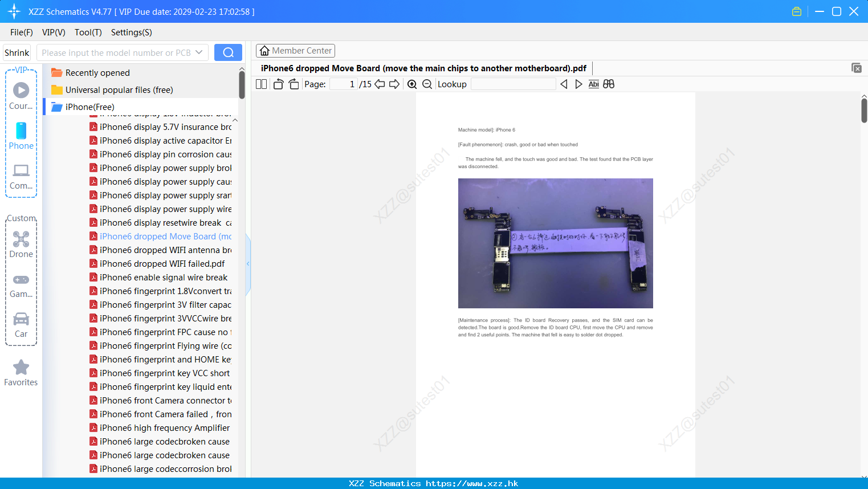Expand Universal popular files (free) folder
This screenshot has height=489, width=868.
(x=112, y=89)
